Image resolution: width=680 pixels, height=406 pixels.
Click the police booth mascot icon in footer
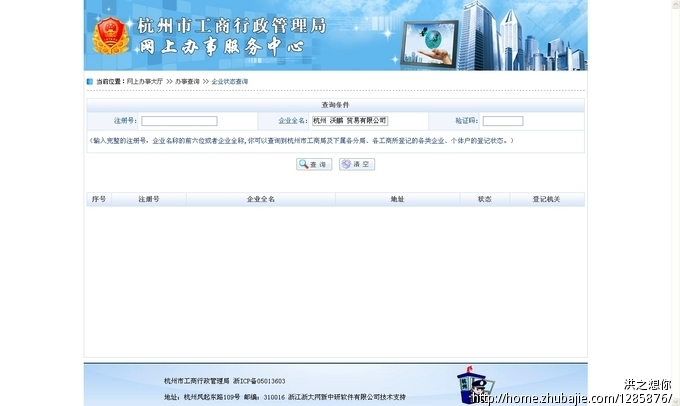475,385
